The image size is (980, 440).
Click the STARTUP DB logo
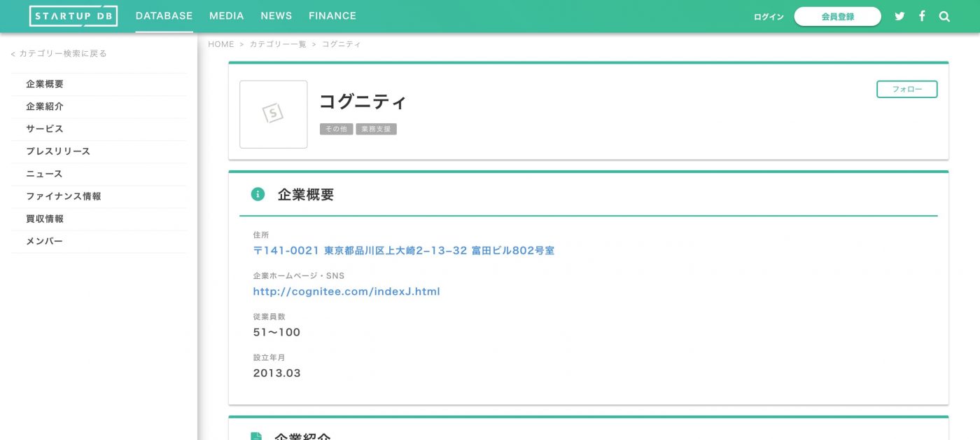(73, 15)
